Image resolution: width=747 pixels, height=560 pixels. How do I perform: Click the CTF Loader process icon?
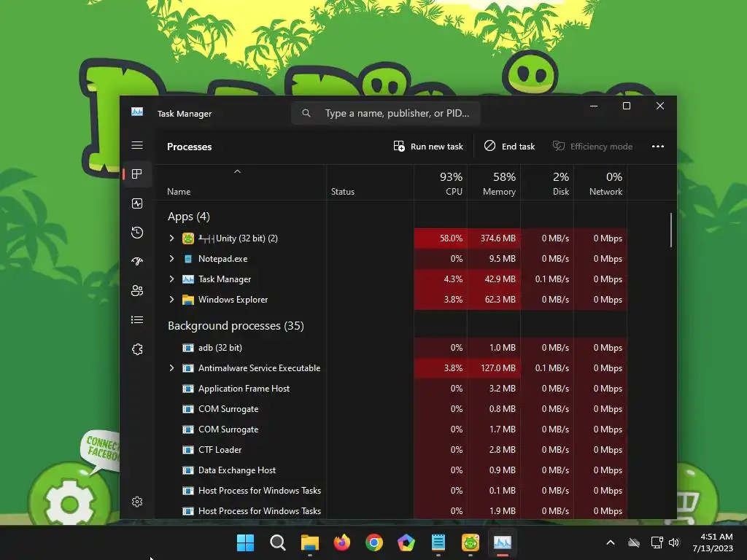tap(188, 449)
